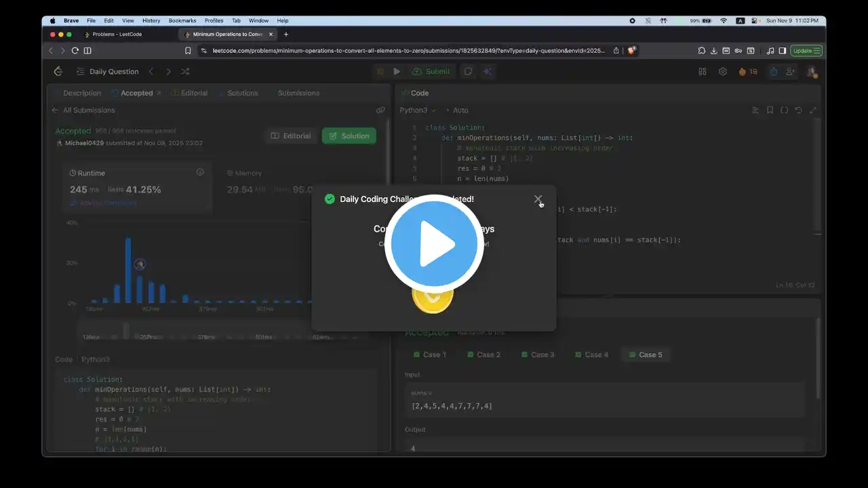
Task: Select Case 4 test result
Action: click(591, 354)
